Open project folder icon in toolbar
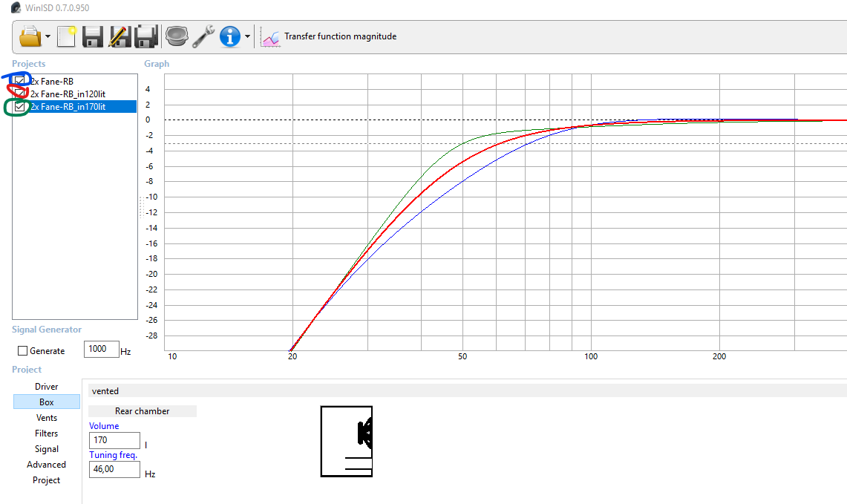The width and height of the screenshot is (847, 504). coord(30,36)
